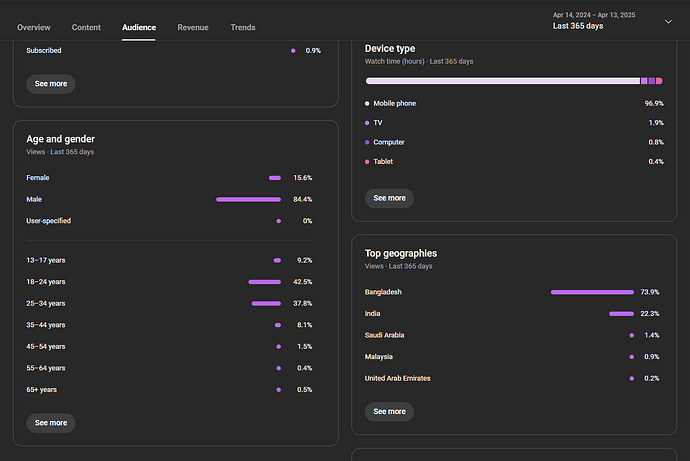This screenshot has height=461, width=690.
Task: Select the Audience tab
Action: (139, 27)
